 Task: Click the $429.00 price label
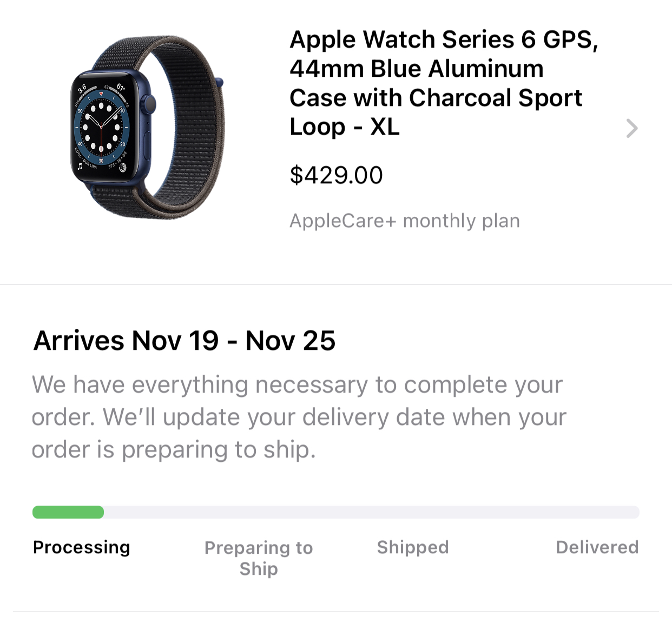pyautogui.click(x=336, y=174)
